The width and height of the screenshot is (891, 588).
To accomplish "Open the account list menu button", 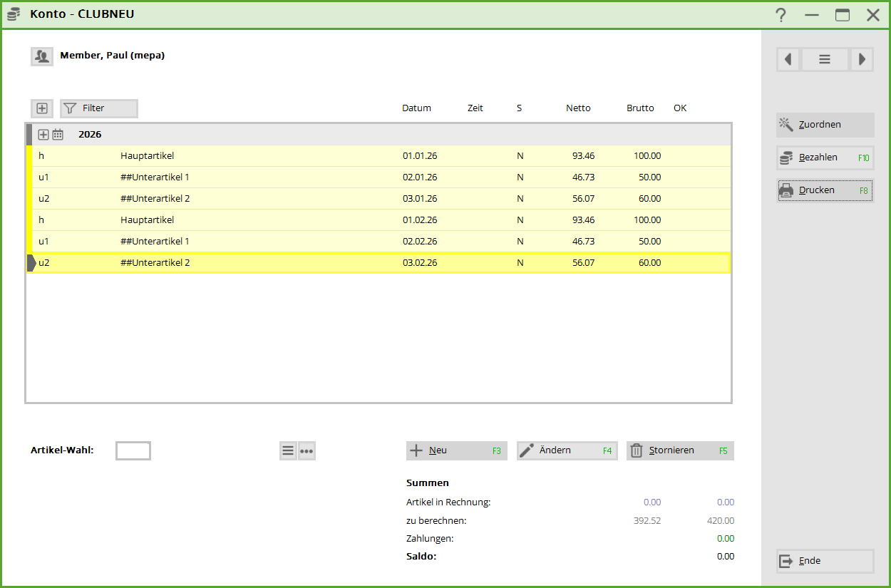I will (x=825, y=60).
